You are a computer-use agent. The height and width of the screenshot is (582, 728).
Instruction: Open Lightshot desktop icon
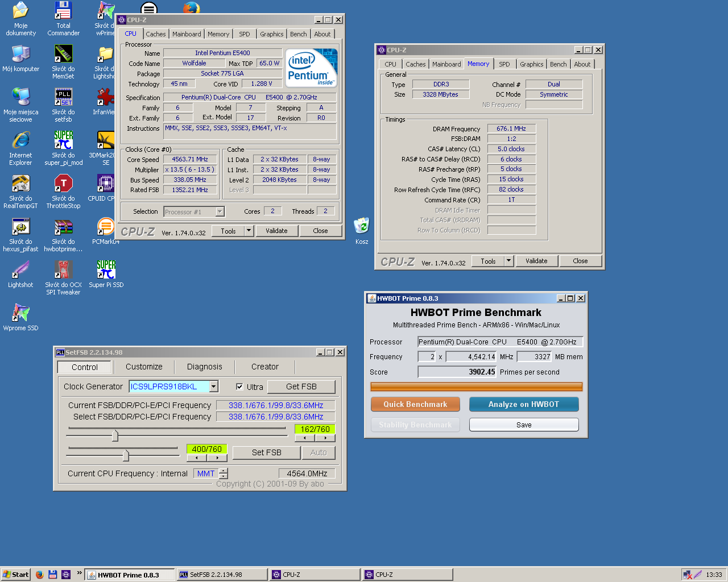click(x=20, y=275)
